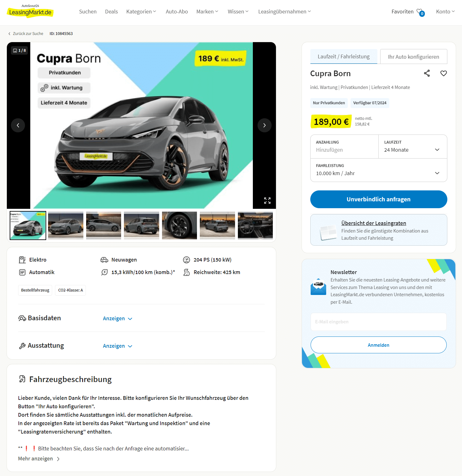462x476 pixels.
Task: Expand the Ausstattung section via Anzeigen
Action: point(118,346)
